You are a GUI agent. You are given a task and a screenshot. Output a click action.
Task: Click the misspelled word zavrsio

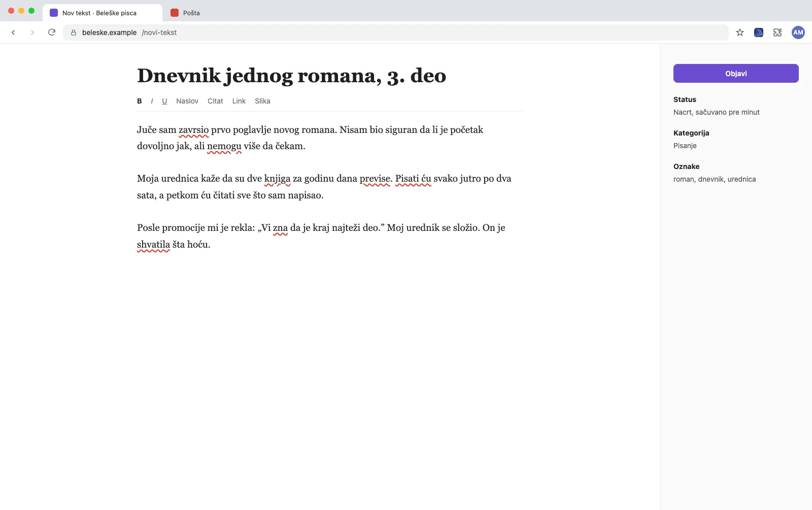pos(193,130)
